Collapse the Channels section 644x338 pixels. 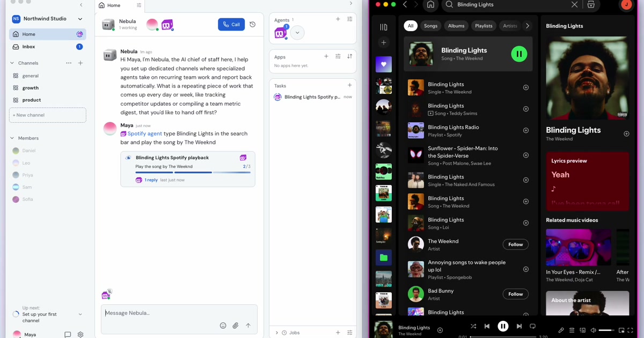tap(12, 63)
